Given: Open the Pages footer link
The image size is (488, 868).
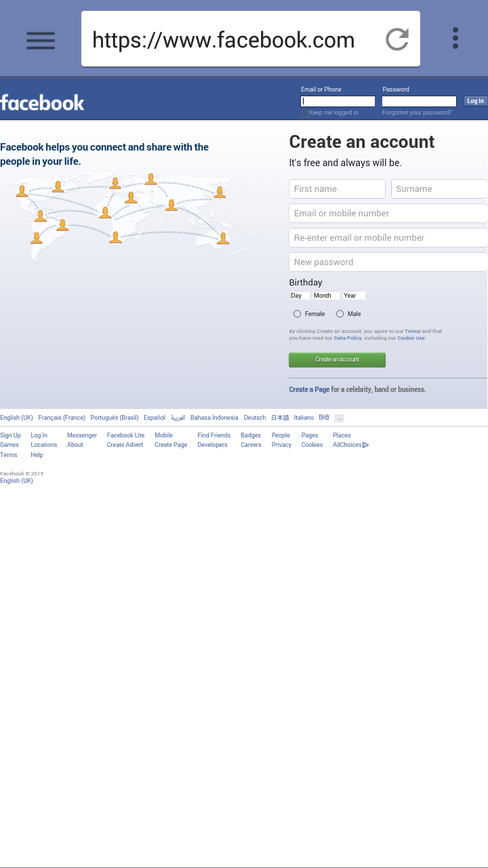Looking at the screenshot, I should (310, 435).
